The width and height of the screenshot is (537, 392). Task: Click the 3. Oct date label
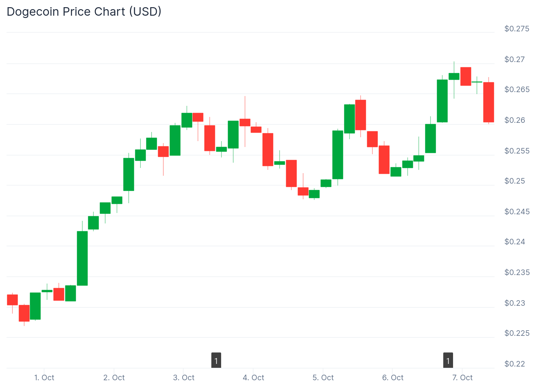184,378
